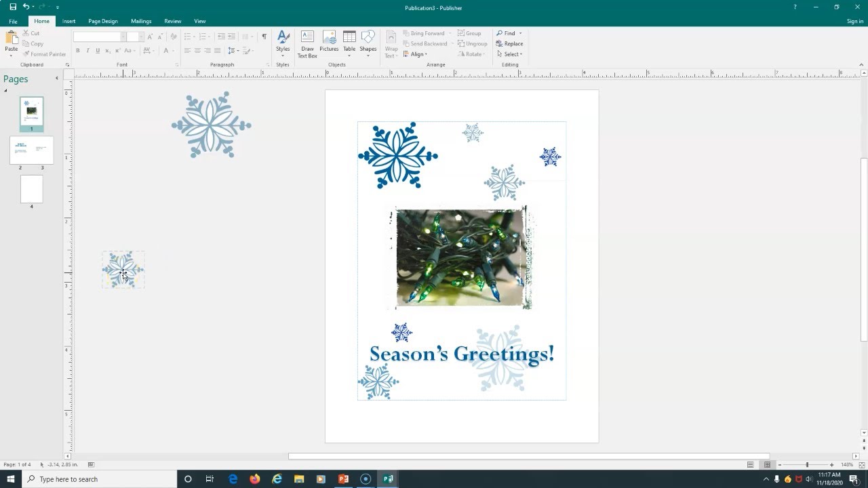Center text in Paragraph group
Screen dimensions: 868x488
tap(197, 51)
